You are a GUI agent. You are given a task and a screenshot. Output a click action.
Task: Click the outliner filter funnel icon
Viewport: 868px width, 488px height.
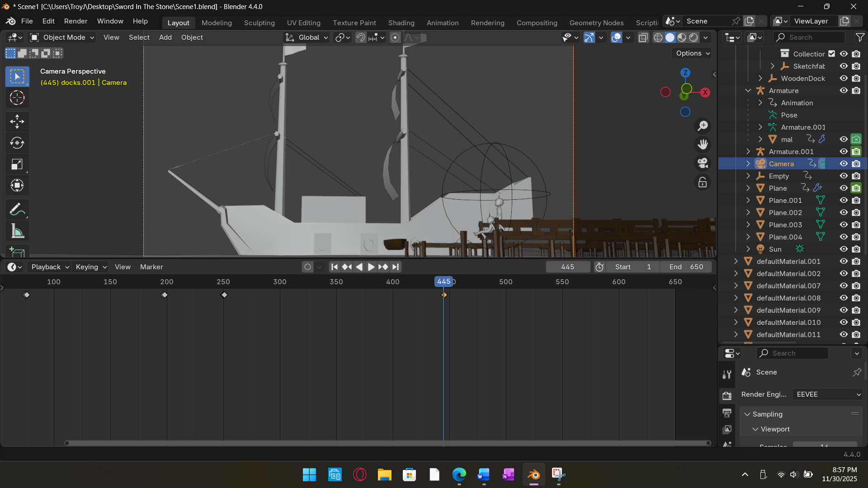pyautogui.click(x=860, y=38)
